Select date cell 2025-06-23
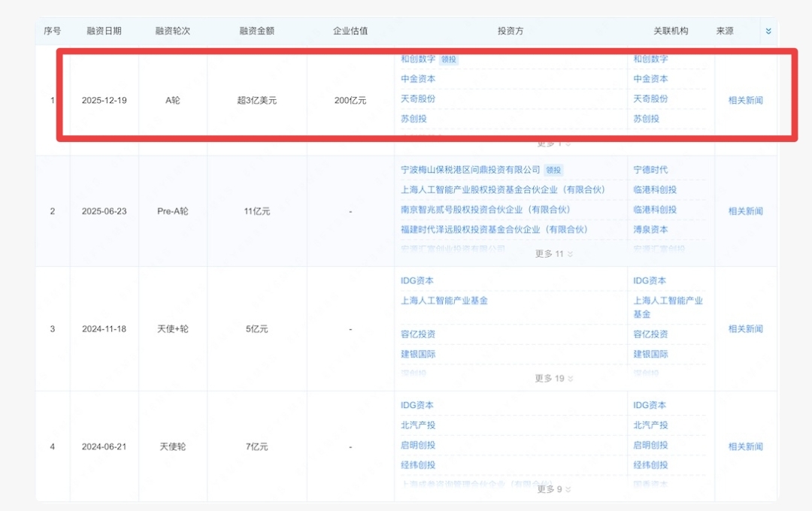 pos(104,211)
